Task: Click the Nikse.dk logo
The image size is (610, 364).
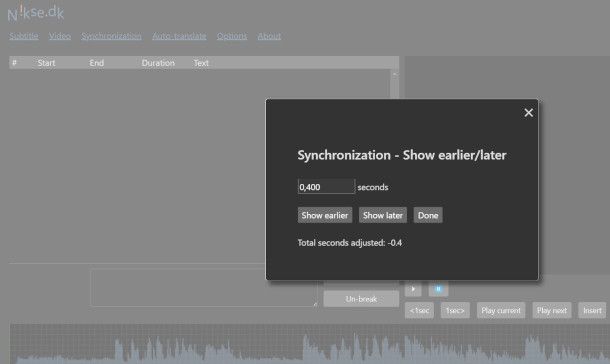Action: (x=35, y=13)
